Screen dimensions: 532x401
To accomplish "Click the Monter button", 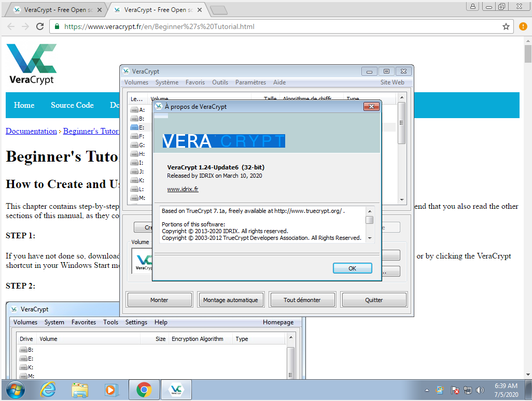I will point(159,300).
